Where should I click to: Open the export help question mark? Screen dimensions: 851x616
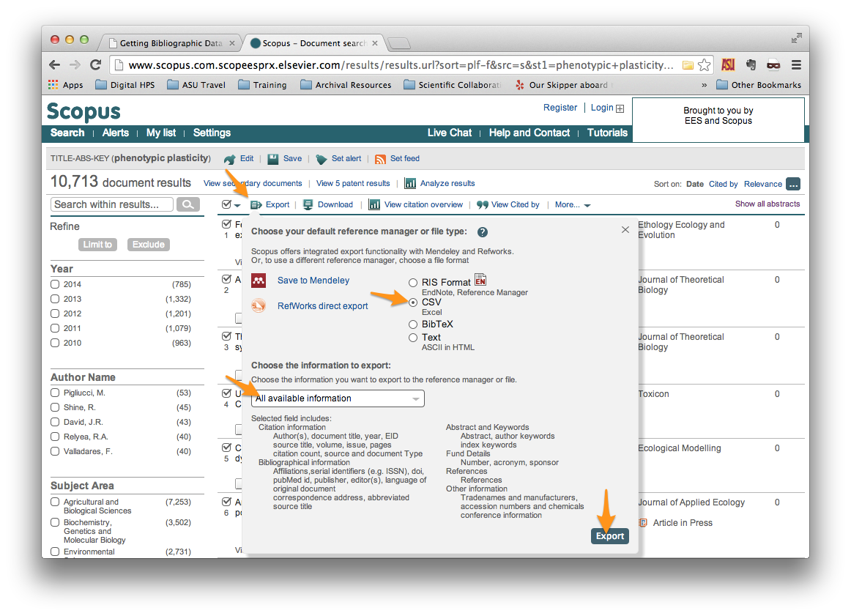coord(483,232)
